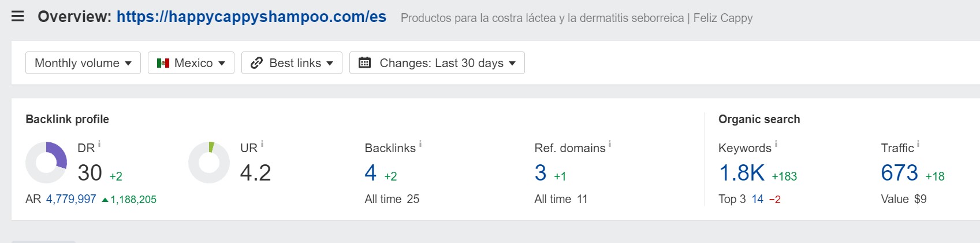The image size is (980, 243).
Task: Click the Top 3 keywords value 14
Action: pos(758,199)
